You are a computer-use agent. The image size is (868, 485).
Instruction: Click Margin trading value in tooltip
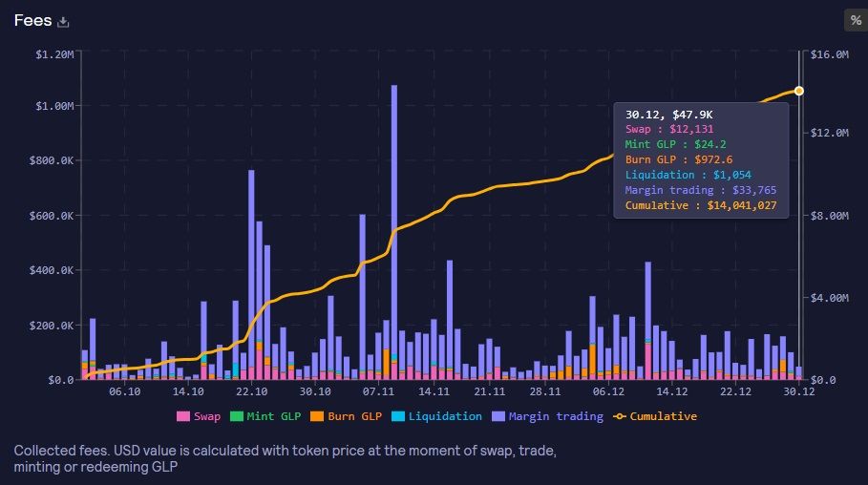[731, 190]
